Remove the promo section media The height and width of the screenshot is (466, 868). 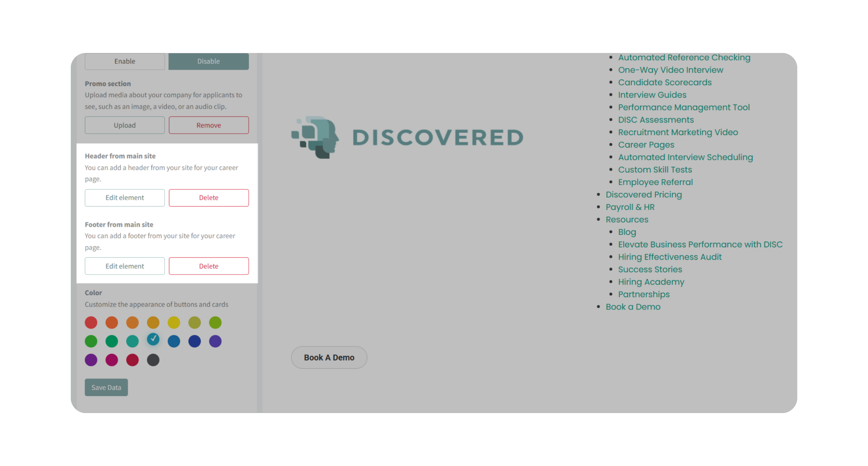coord(209,125)
